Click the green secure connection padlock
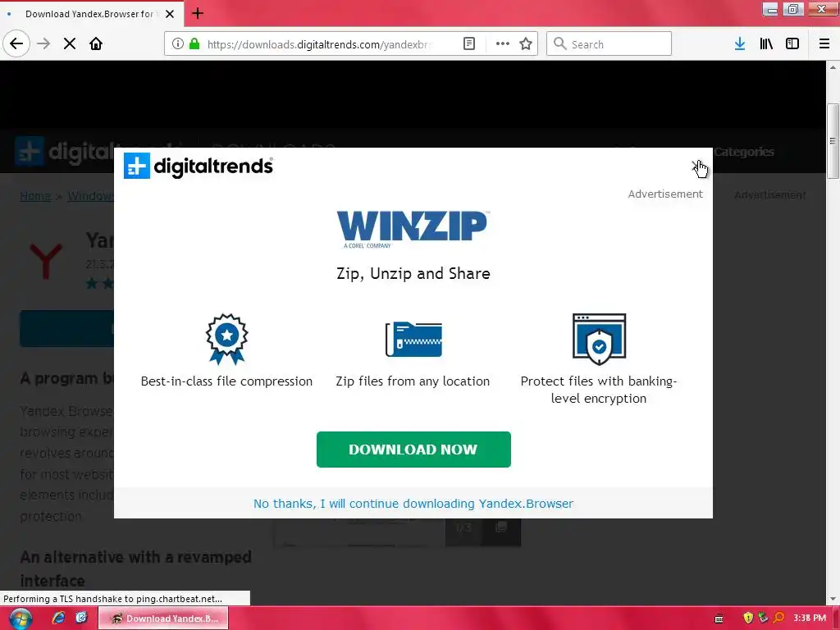The width and height of the screenshot is (840, 630). pyautogui.click(x=194, y=43)
